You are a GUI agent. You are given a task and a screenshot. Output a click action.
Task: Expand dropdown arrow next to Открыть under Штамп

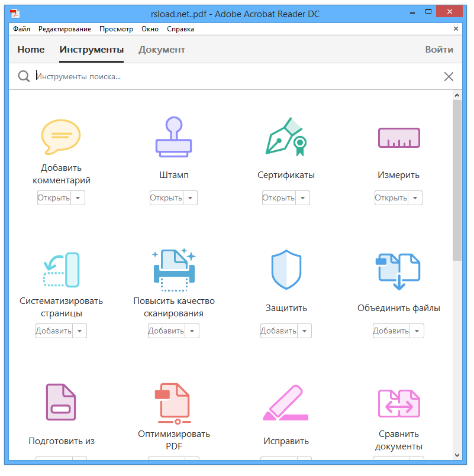pyautogui.click(x=190, y=198)
